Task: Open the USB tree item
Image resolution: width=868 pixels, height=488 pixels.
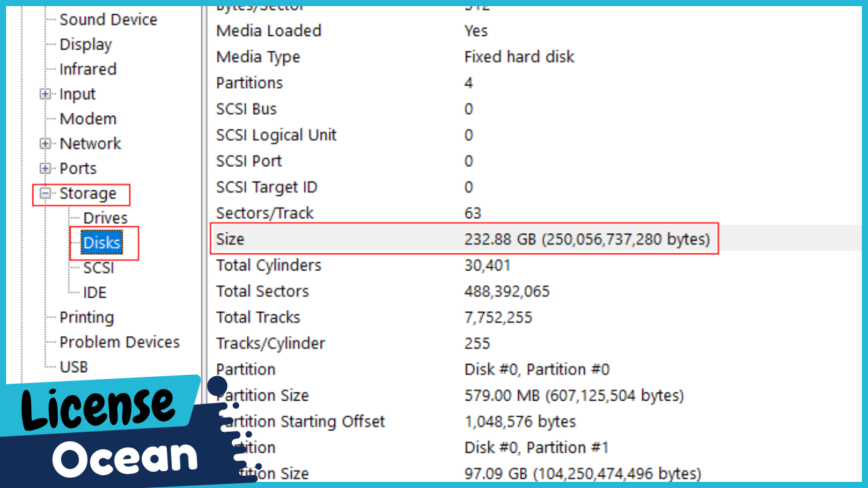Action: [x=74, y=367]
